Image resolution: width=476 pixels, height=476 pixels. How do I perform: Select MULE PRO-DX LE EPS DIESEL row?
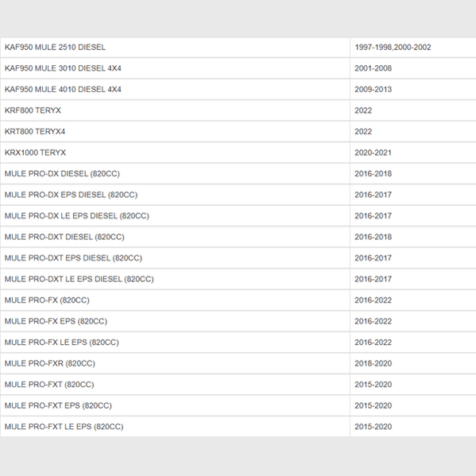point(238,216)
